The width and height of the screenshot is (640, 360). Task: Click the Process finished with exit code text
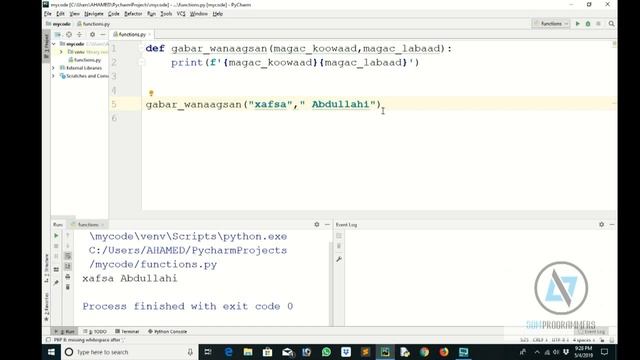point(188,306)
